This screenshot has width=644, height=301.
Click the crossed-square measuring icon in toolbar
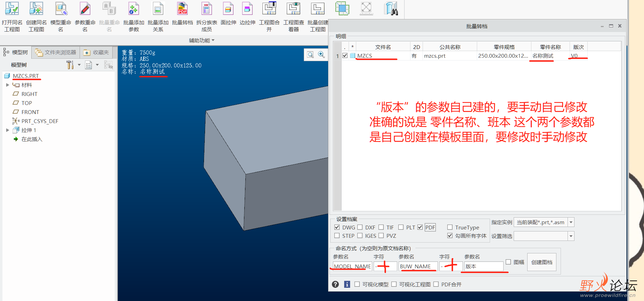click(366, 8)
